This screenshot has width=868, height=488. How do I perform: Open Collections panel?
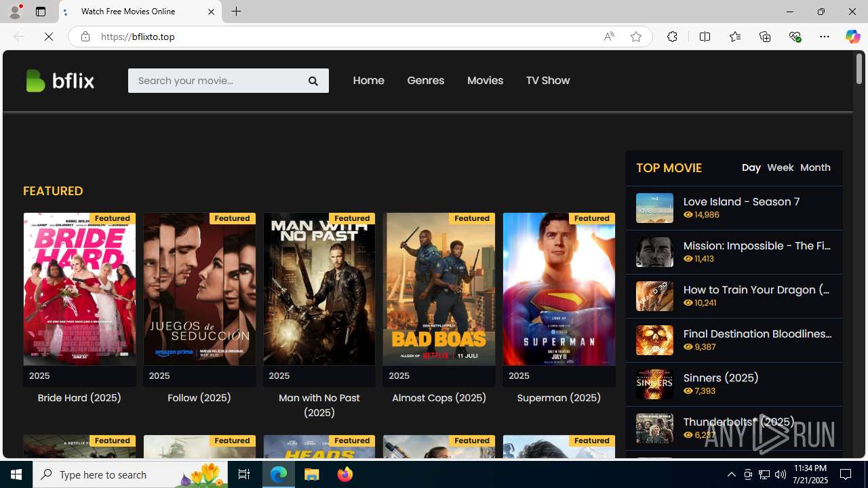click(765, 37)
